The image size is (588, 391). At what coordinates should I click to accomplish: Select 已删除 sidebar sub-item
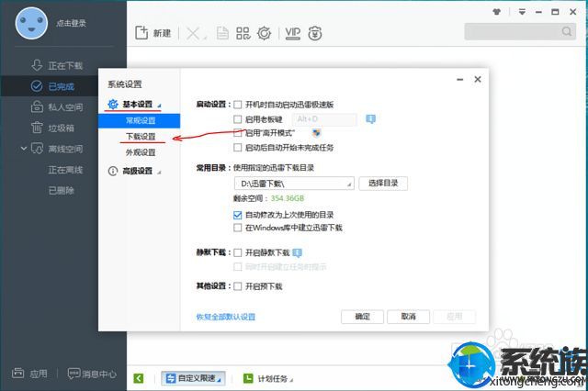pyautogui.click(x=61, y=190)
